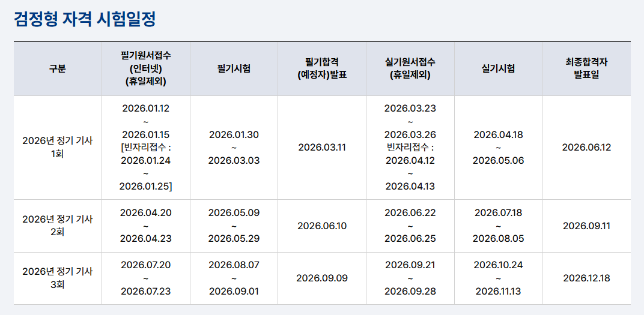Click the 실기시험 column header
Image resolution: width=644 pixels, height=315 pixels.
pyautogui.click(x=498, y=69)
